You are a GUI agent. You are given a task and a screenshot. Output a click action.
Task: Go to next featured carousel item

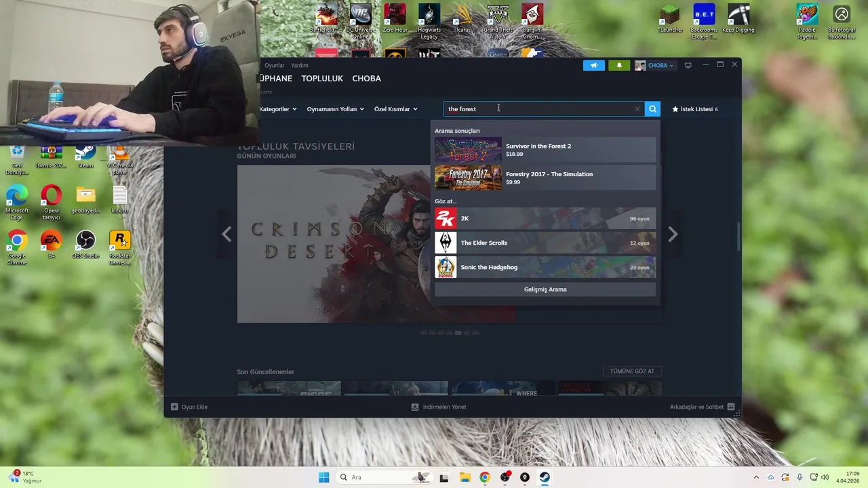point(673,235)
